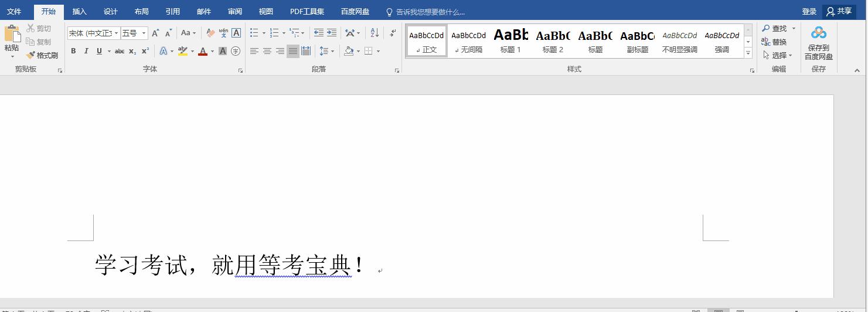Click the Text Effects outlined A icon

164,52
